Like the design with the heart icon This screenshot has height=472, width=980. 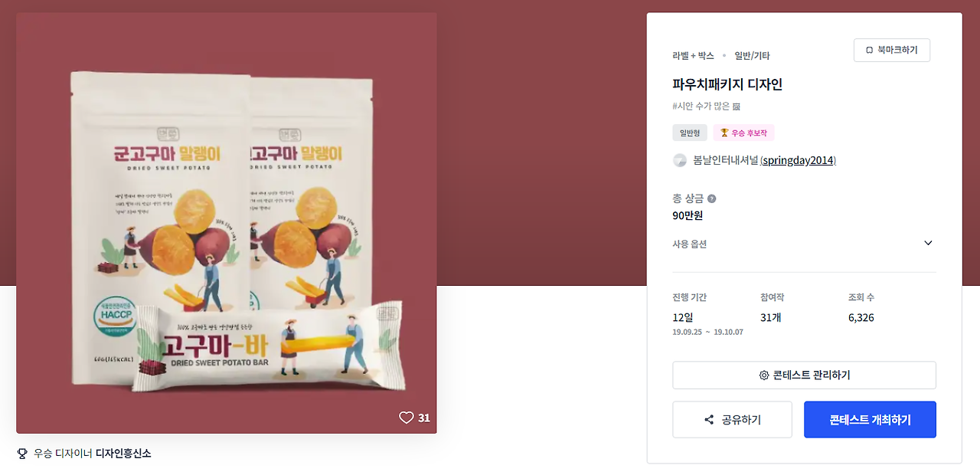(x=407, y=418)
